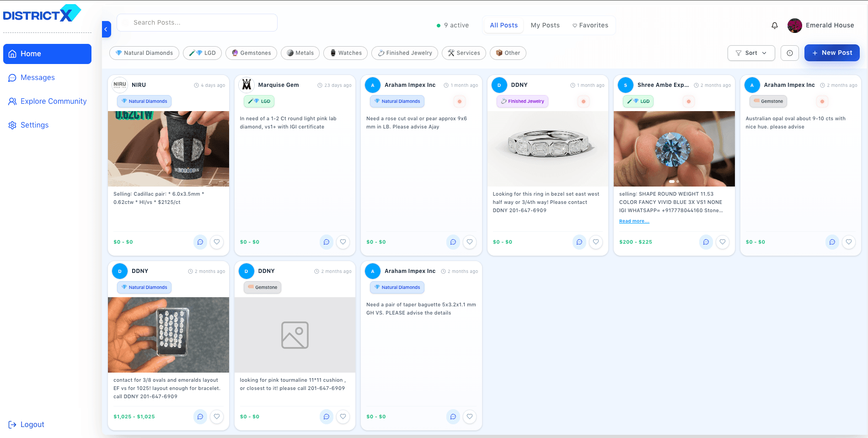Select the Explore Community sidebar icon

click(x=12, y=101)
